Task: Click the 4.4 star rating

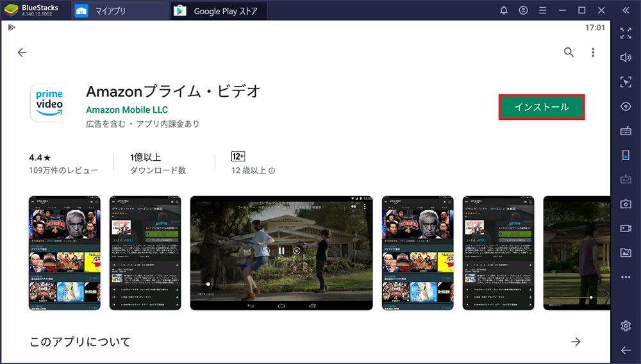Action: pyautogui.click(x=40, y=157)
